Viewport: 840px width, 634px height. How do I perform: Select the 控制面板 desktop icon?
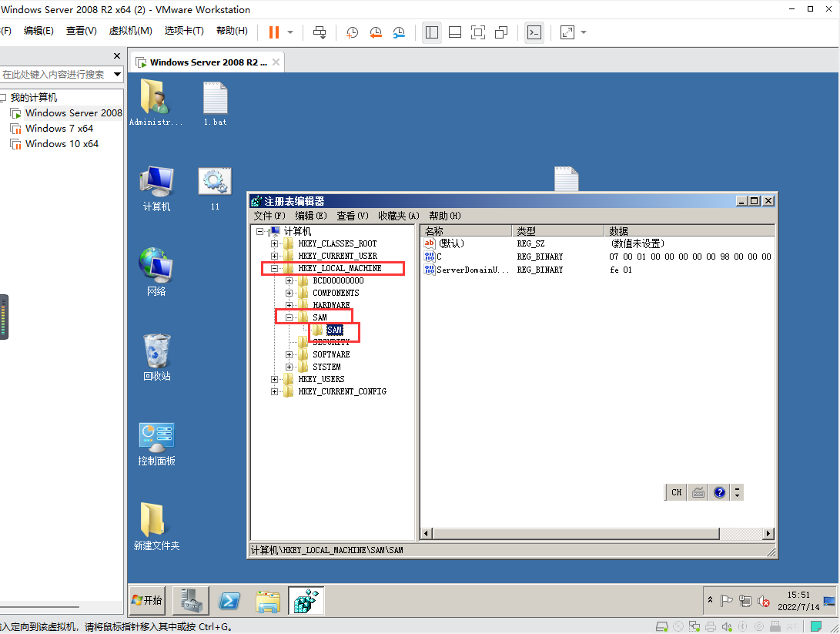[156, 444]
